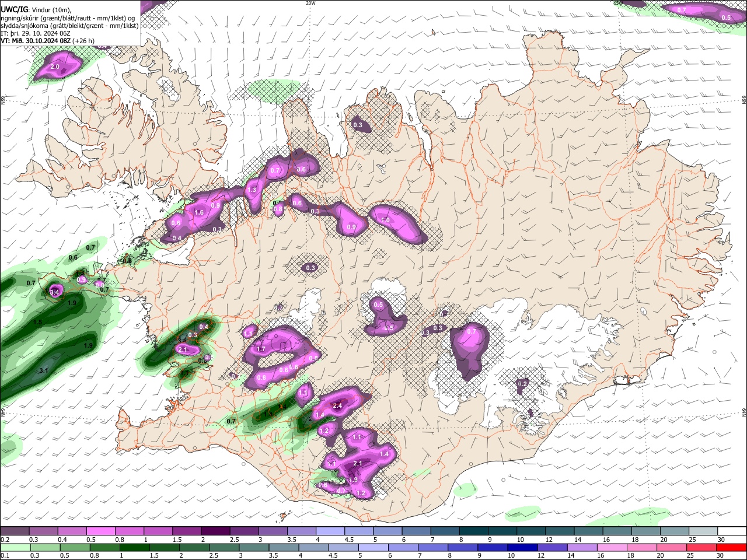Viewport: 747px width, 560px height.
Task: Click the darkest green 1–1.5 swatch in the lower legend
Action: (135, 547)
